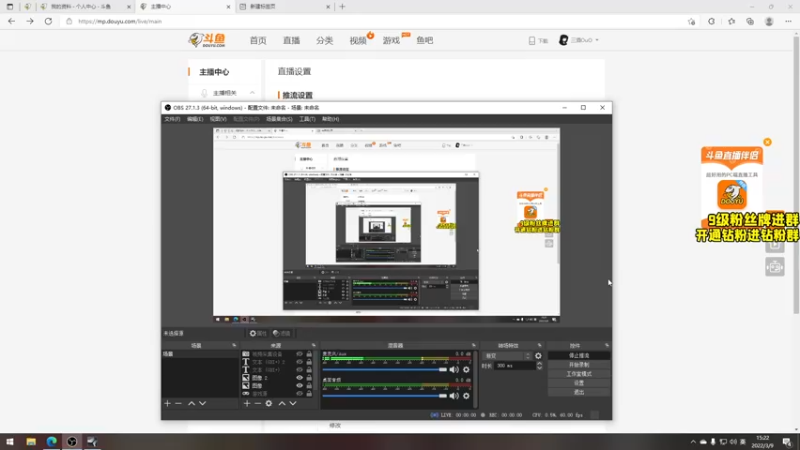Image resolution: width=800 pixels, height=450 pixels.
Task: Open File Explorer from the taskbar
Action: tap(31, 442)
